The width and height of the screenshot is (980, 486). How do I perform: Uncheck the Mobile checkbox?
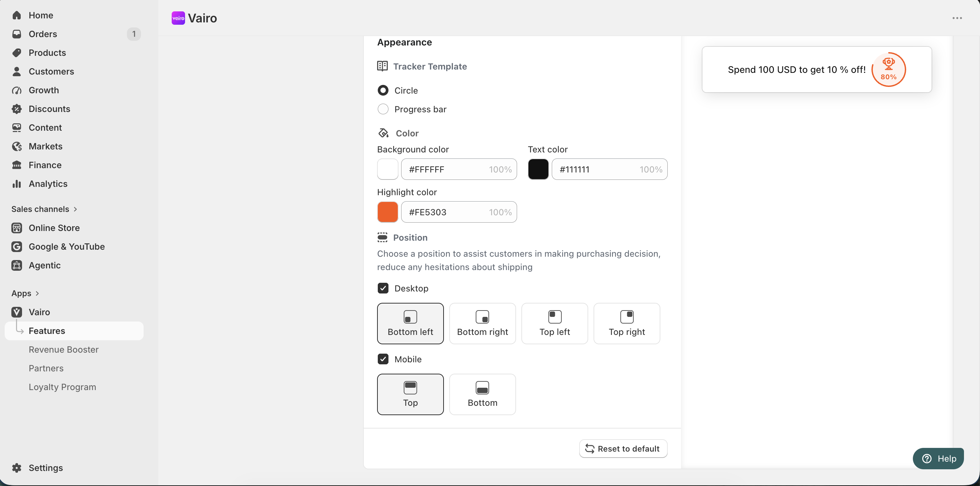(x=383, y=359)
